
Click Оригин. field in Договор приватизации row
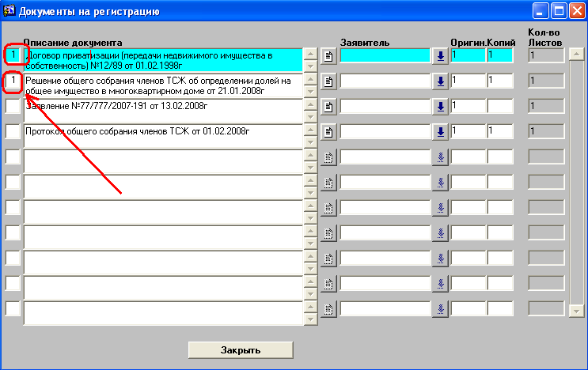coord(469,55)
